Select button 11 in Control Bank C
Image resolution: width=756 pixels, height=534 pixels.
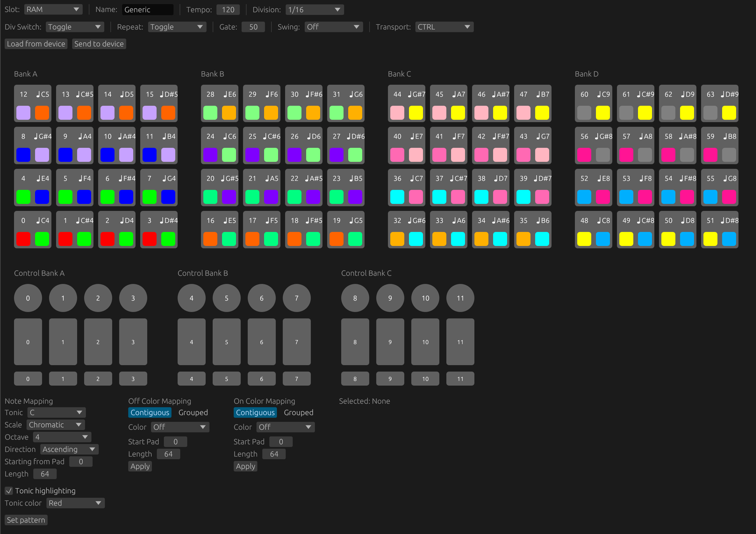460,379
